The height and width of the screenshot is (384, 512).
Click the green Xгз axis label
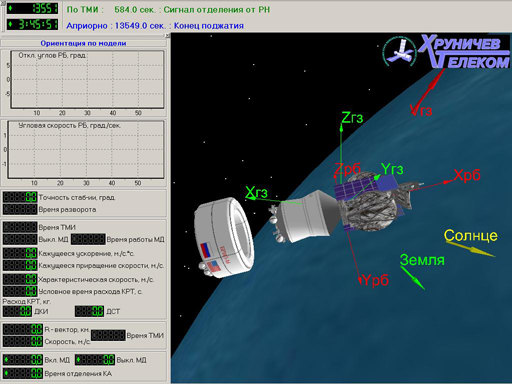[x=256, y=192]
